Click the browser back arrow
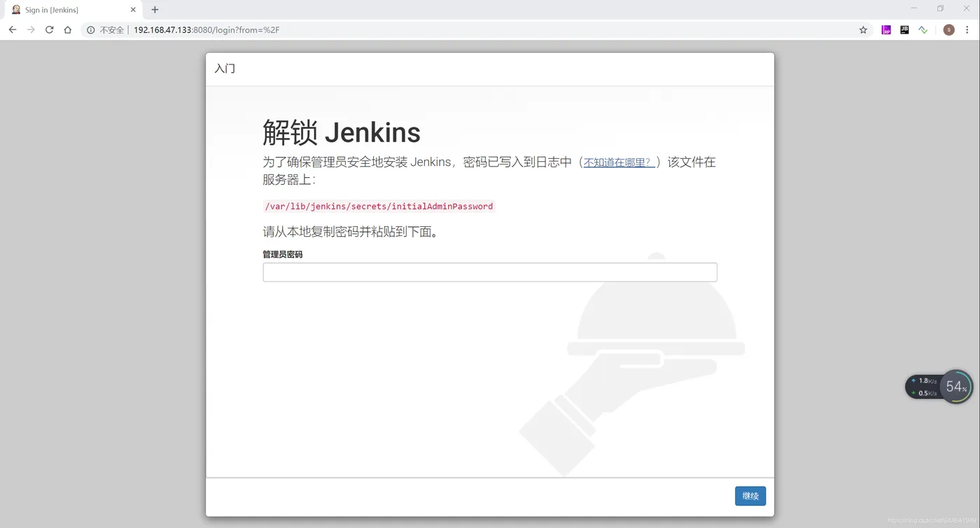This screenshot has height=528, width=980. (x=13, y=29)
